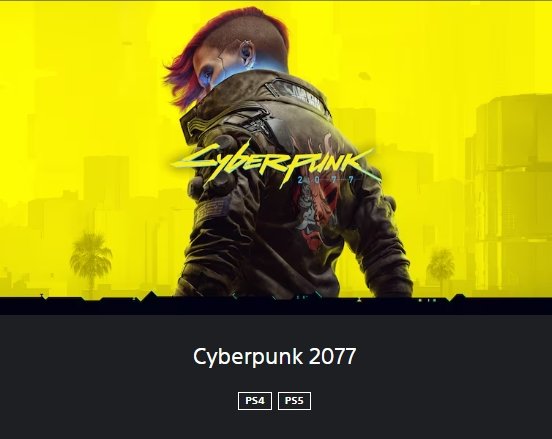Click the jacket collar patch label

[303, 96]
